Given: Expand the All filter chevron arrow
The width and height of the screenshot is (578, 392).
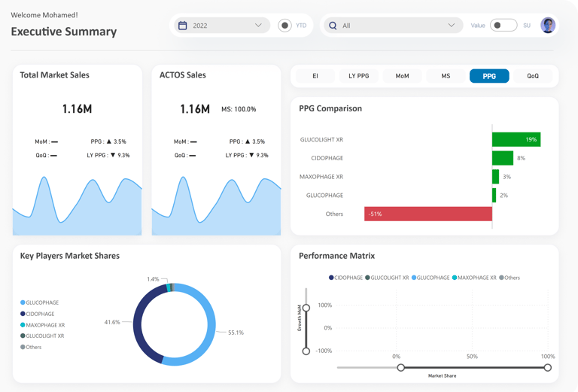Looking at the screenshot, I should click(x=452, y=26).
